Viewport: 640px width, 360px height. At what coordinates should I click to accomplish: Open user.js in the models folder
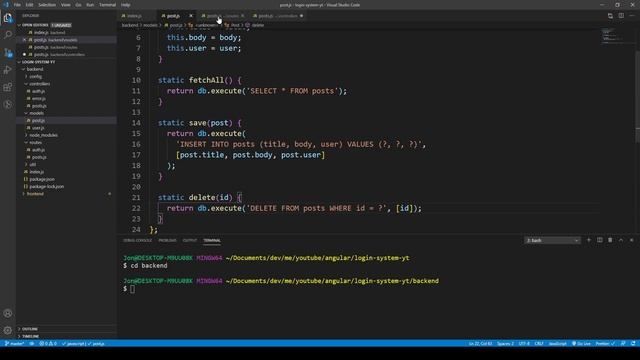point(66,128)
